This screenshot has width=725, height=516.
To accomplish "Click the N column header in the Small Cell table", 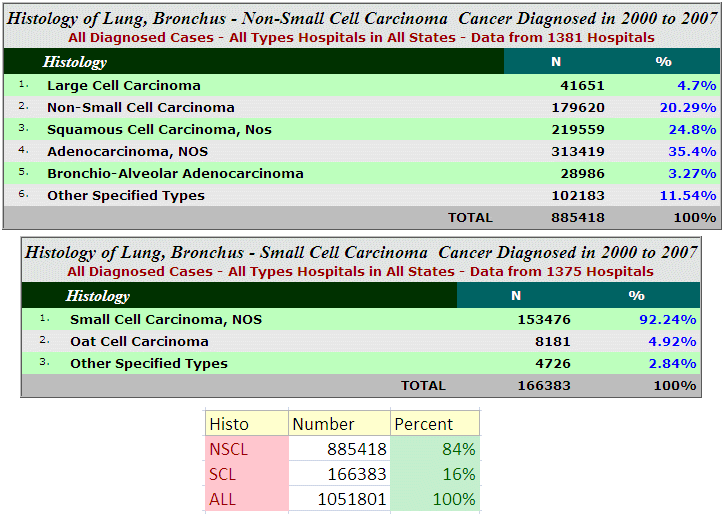I will (516, 296).
